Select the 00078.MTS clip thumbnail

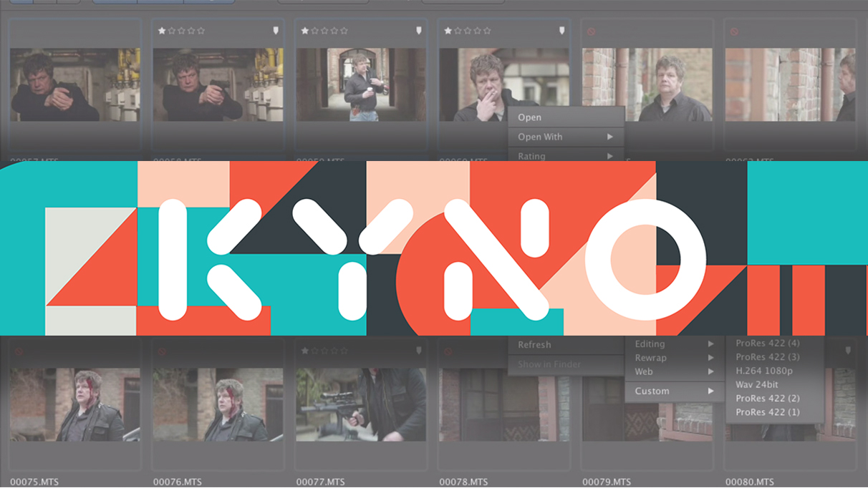click(x=504, y=405)
